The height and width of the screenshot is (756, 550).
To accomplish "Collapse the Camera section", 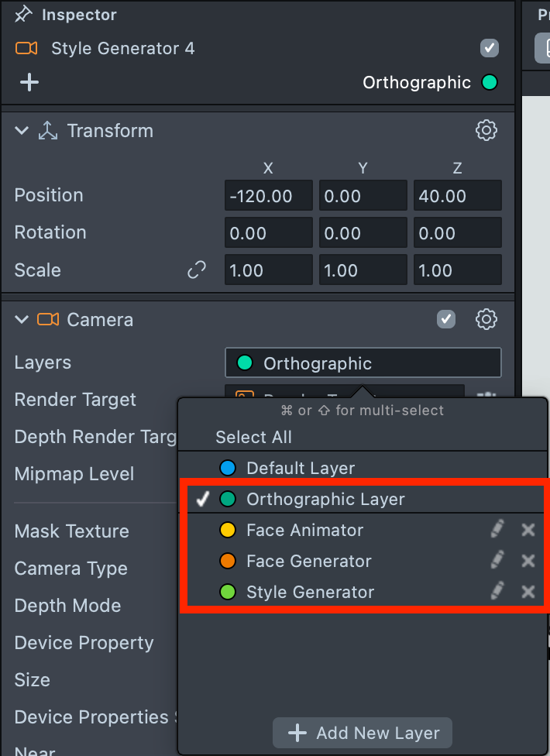I will [22, 320].
